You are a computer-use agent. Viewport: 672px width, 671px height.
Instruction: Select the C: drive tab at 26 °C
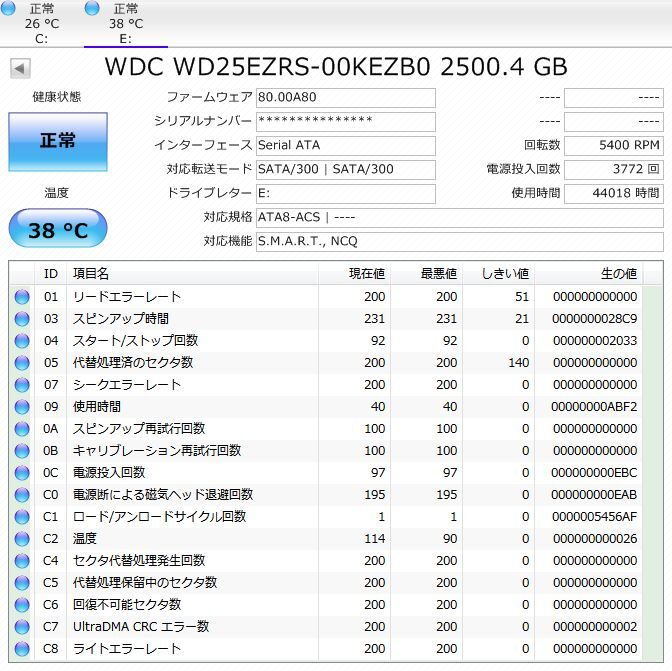[x=42, y=24]
